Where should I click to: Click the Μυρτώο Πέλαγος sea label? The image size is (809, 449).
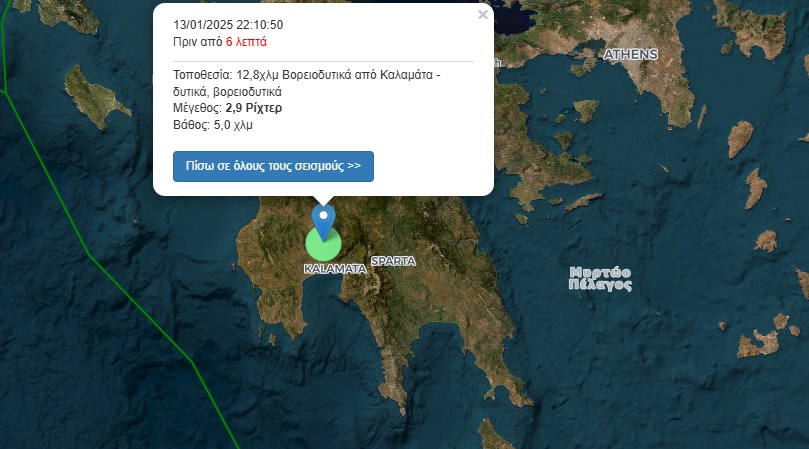tap(600, 279)
